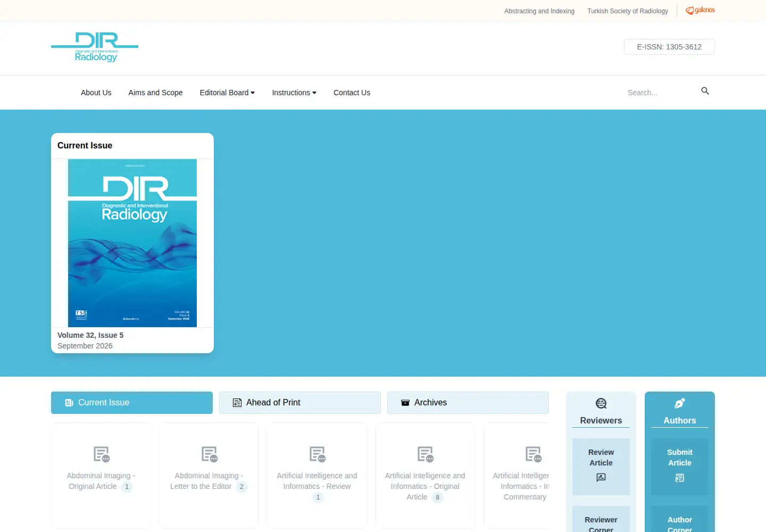Switch to the Archives tab
The image size is (766, 532).
click(x=468, y=403)
